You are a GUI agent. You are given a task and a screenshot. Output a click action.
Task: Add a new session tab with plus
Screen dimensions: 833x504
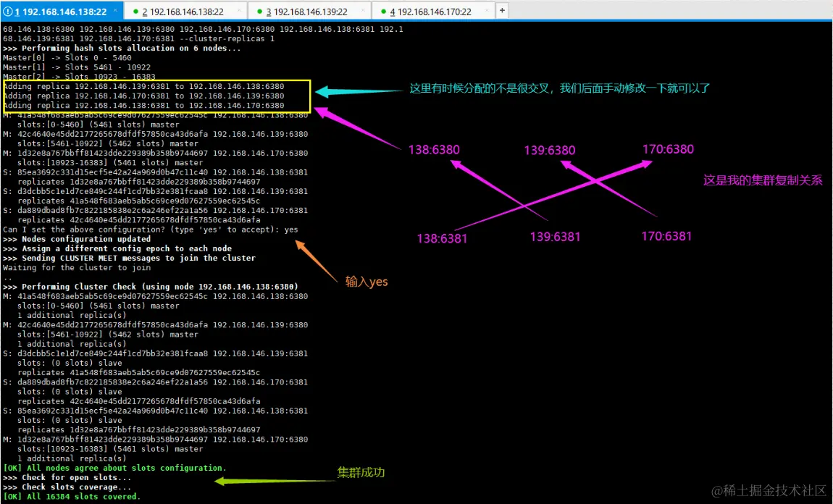(502, 10)
